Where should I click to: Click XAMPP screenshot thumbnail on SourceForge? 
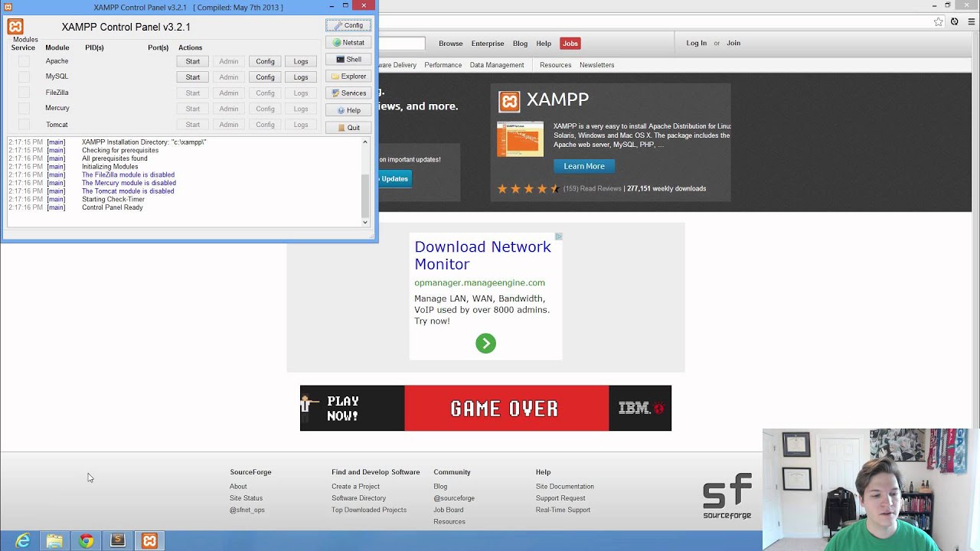(520, 139)
